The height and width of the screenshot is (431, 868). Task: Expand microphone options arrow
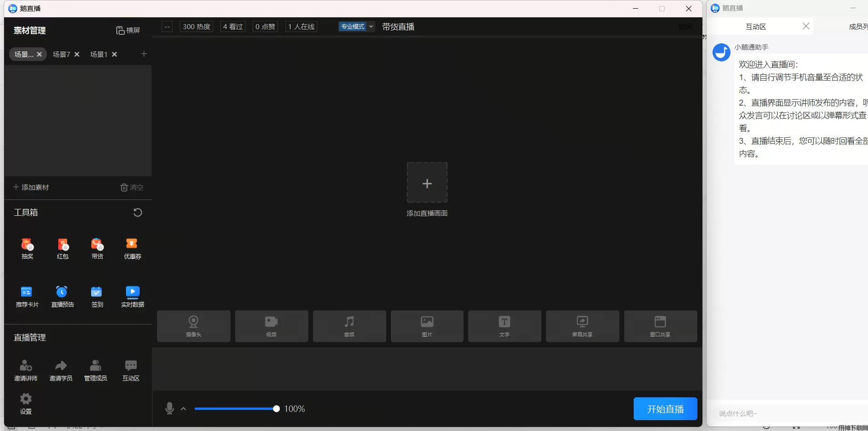pos(183,409)
